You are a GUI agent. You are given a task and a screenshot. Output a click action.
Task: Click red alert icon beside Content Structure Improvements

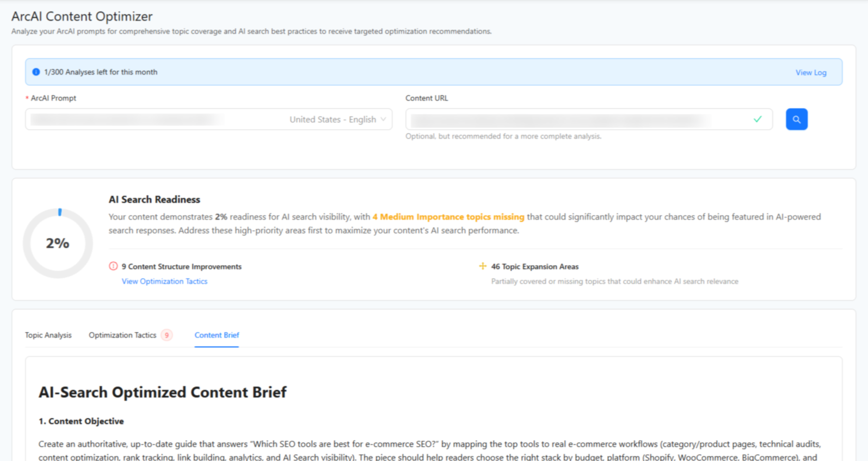[x=113, y=266]
